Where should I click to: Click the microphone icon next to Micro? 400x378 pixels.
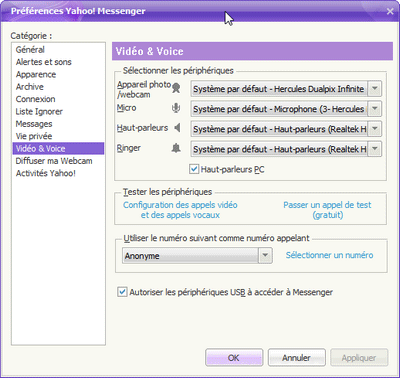tap(176, 108)
